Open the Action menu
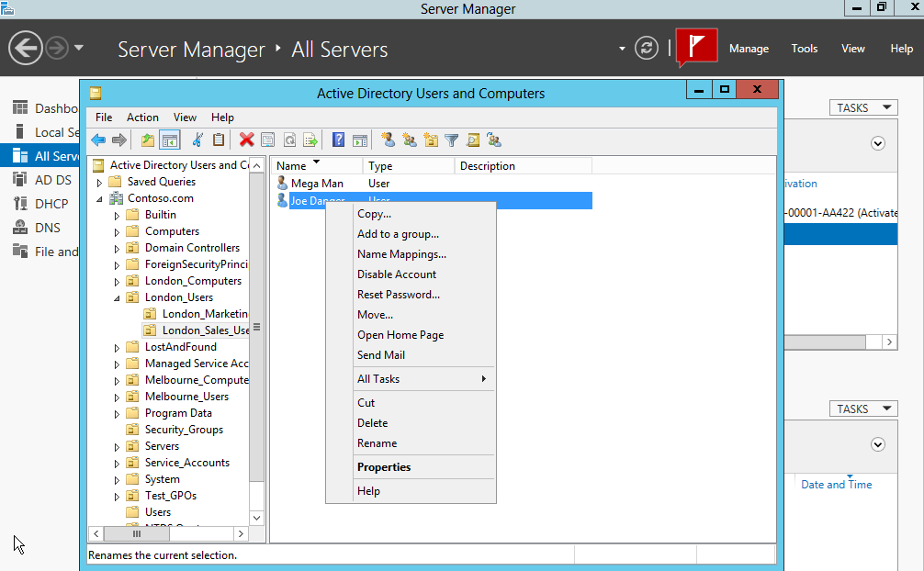This screenshot has width=924, height=571. tap(142, 117)
